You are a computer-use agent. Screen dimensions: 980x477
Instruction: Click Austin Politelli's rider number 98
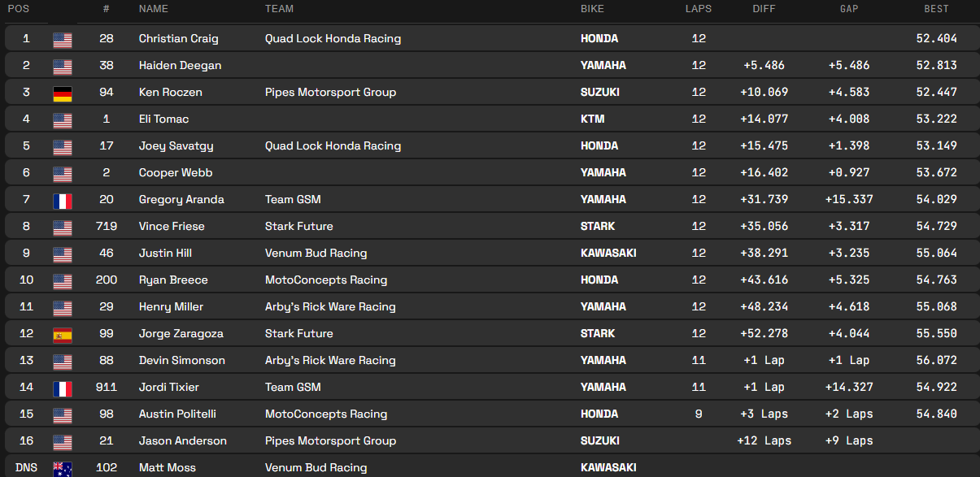click(107, 414)
